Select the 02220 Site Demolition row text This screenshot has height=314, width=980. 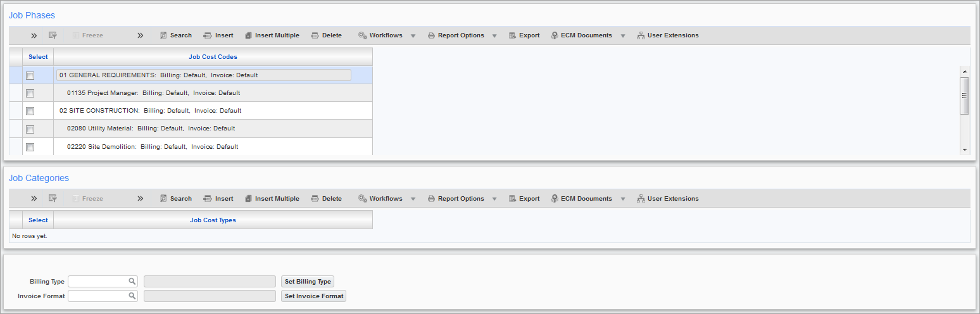click(153, 147)
